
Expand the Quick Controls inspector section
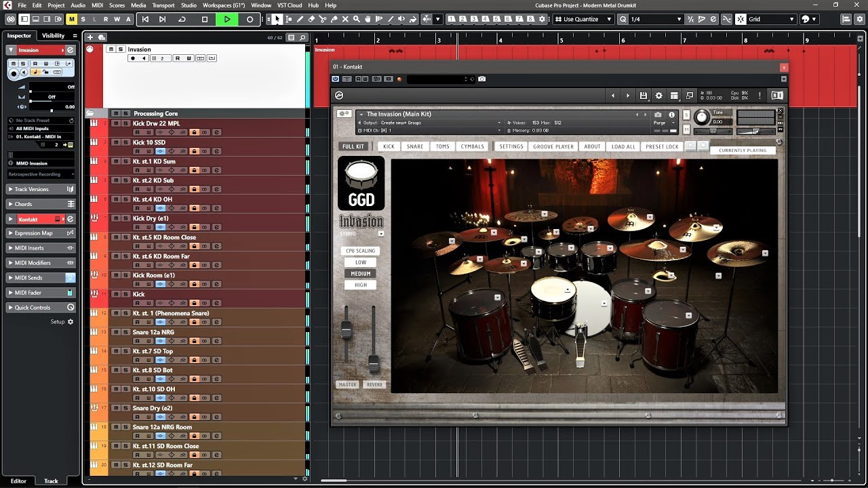pos(41,307)
